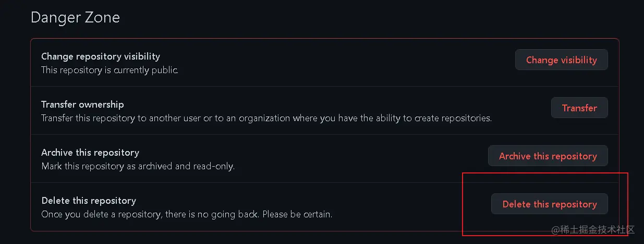The image size is (644, 244).
Task: Click the Danger Zone heading
Action: click(x=75, y=17)
